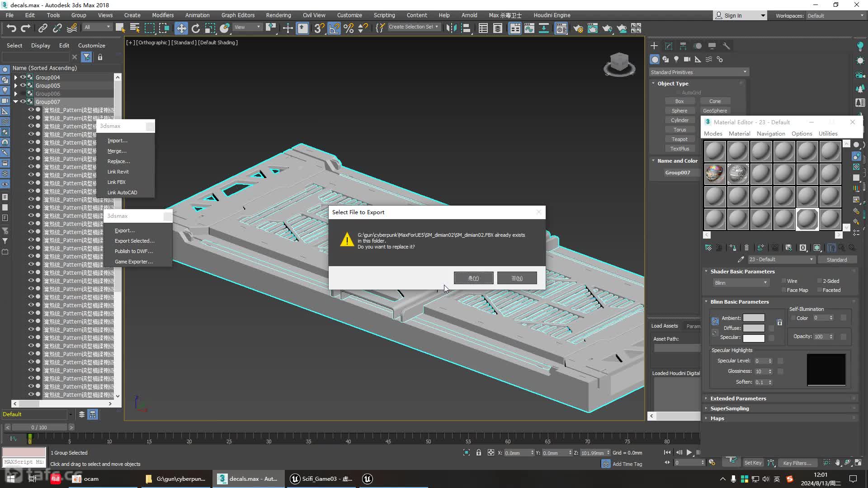Collapse the Group007 tree item
Image resolution: width=868 pixels, height=488 pixels.
tap(16, 102)
